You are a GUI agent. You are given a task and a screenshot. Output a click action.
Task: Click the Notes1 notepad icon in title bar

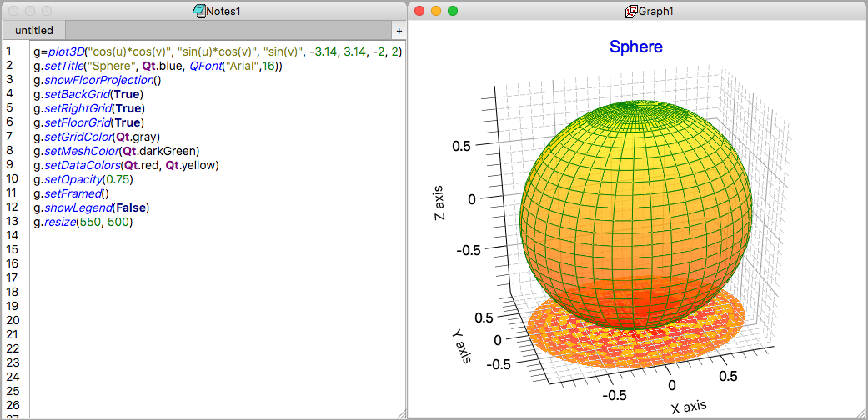click(x=198, y=11)
